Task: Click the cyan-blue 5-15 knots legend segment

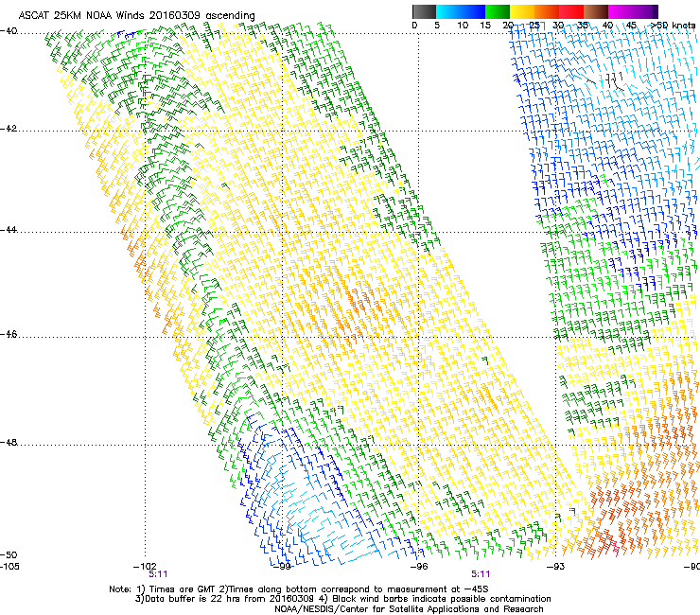Action: [461, 11]
